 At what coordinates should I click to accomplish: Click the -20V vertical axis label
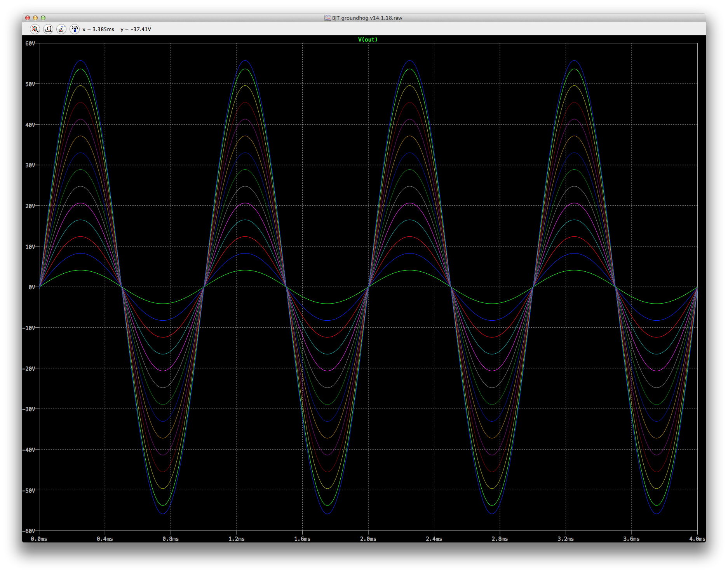29,369
